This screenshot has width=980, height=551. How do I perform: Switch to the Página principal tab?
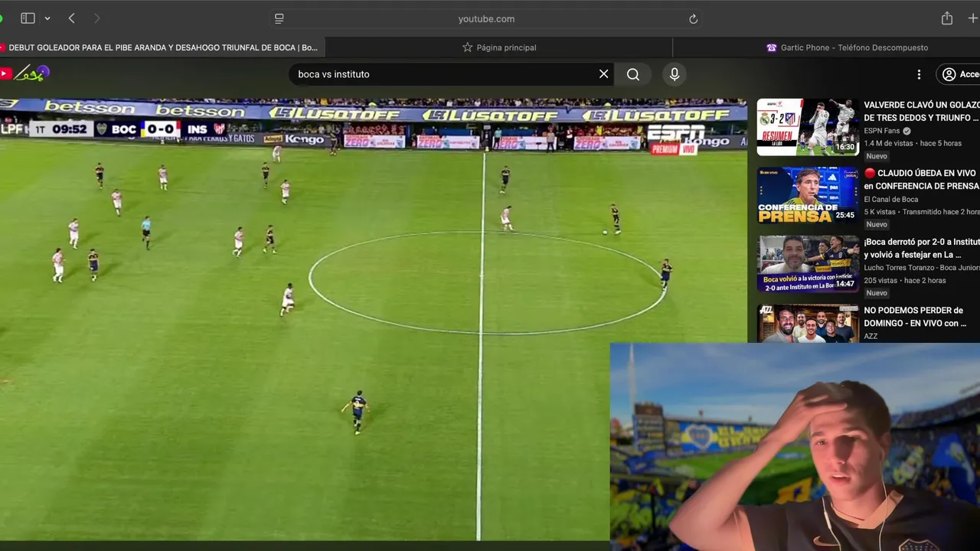499,47
